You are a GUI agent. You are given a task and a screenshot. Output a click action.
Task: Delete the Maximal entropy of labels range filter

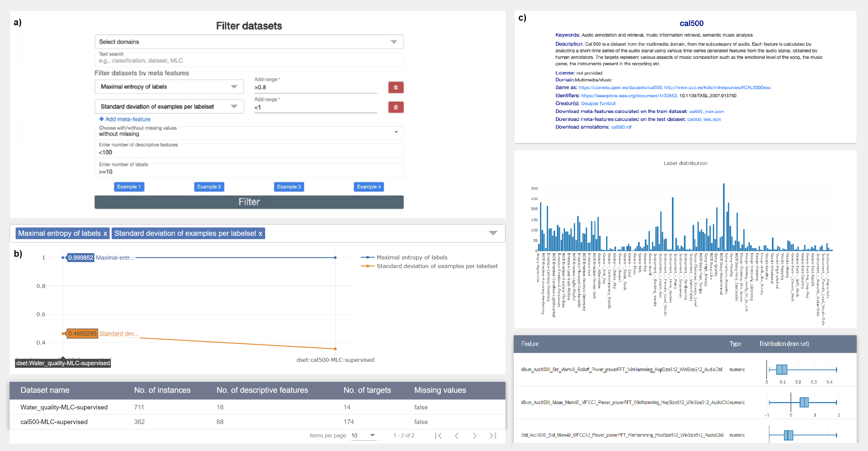pos(395,87)
